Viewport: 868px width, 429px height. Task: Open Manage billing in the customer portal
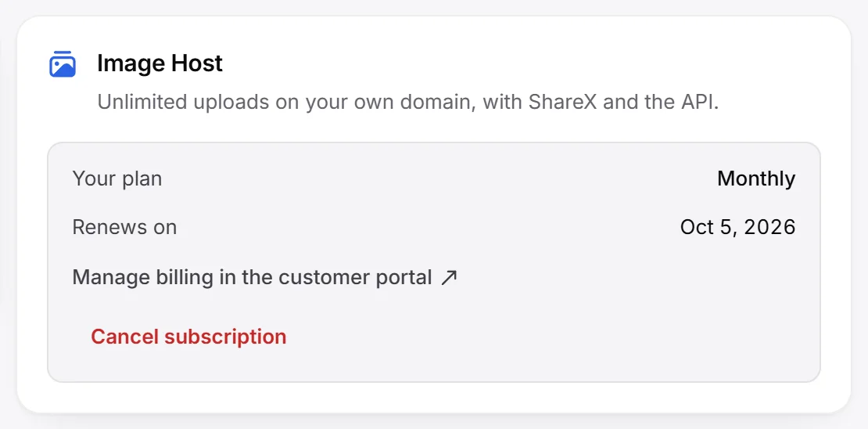click(x=265, y=277)
